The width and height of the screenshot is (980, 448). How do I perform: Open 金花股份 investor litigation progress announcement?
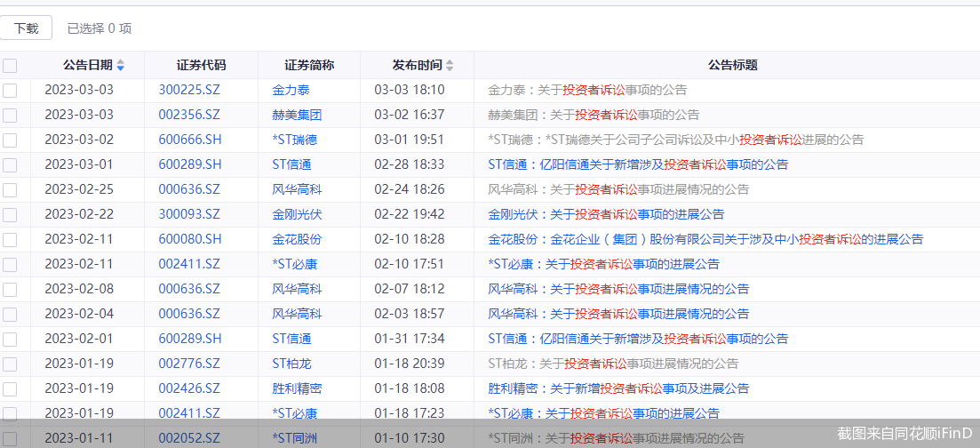pos(705,239)
